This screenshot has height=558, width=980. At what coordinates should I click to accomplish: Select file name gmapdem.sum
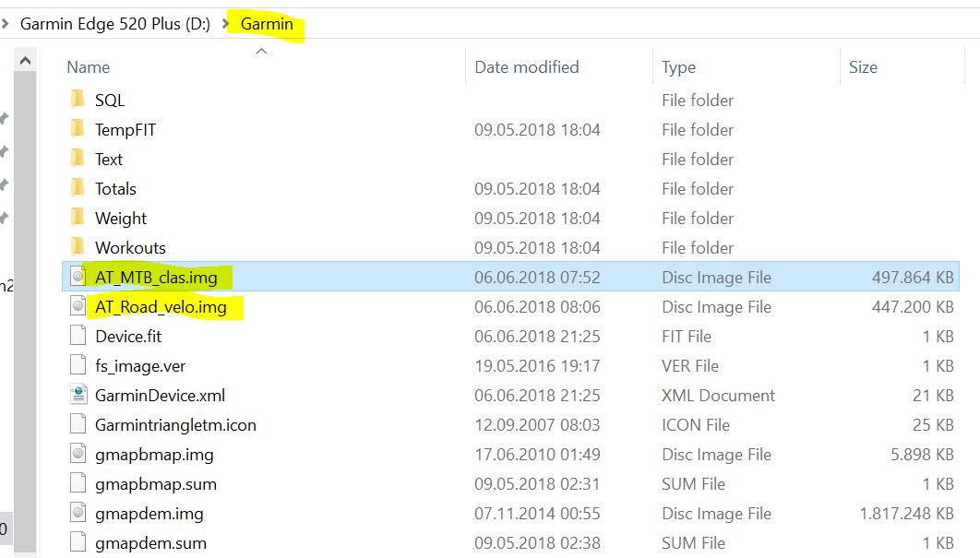(150, 543)
